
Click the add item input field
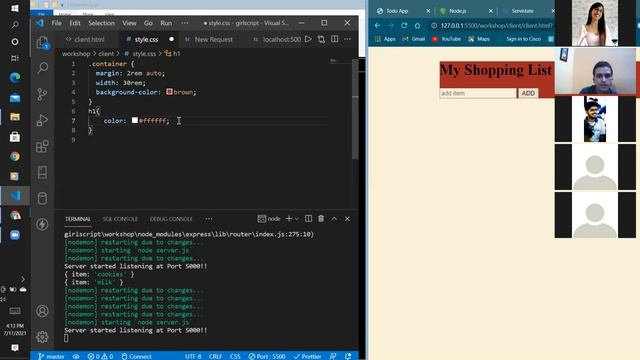pos(478,93)
